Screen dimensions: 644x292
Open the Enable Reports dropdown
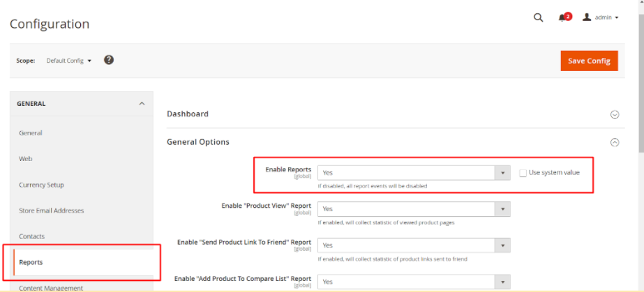(x=414, y=173)
